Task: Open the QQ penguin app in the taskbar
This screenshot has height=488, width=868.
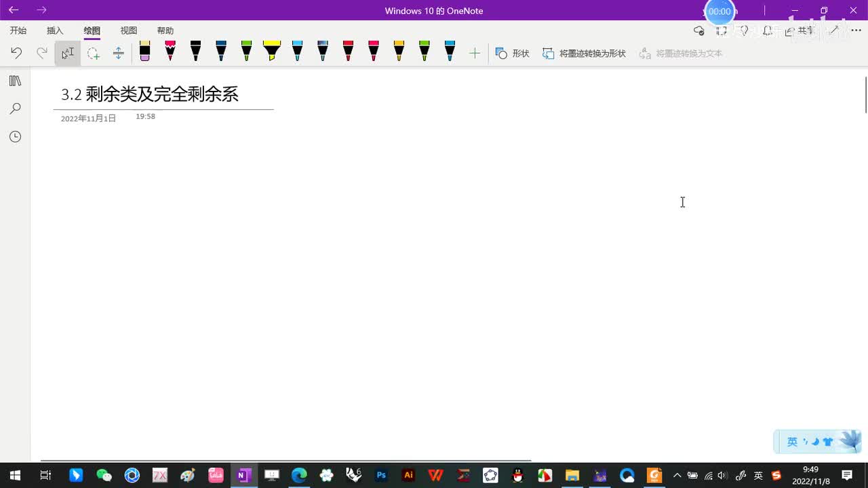Action: [x=517, y=475]
